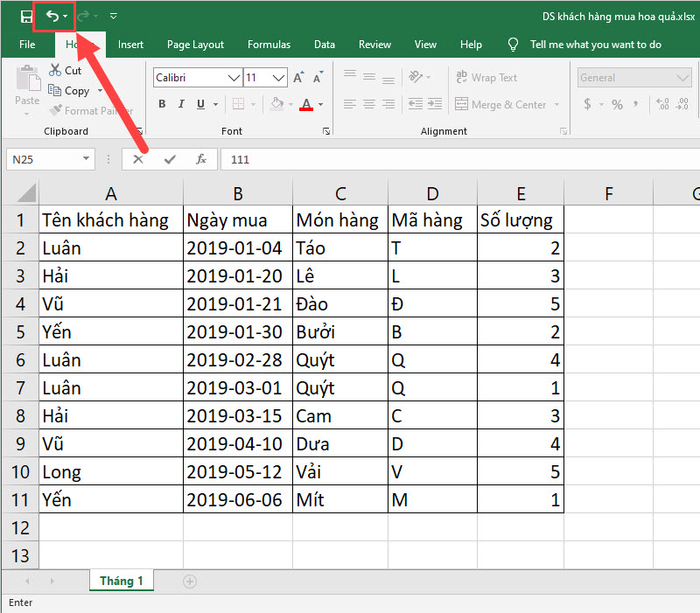The width and height of the screenshot is (700, 613).
Task: Open the General number format dropdown
Action: click(x=682, y=78)
